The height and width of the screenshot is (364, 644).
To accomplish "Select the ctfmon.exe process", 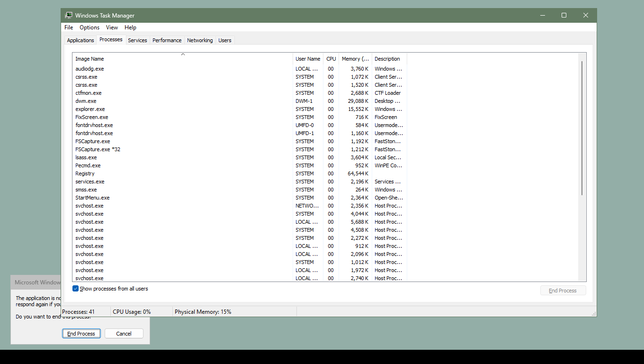I will [x=240, y=93].
